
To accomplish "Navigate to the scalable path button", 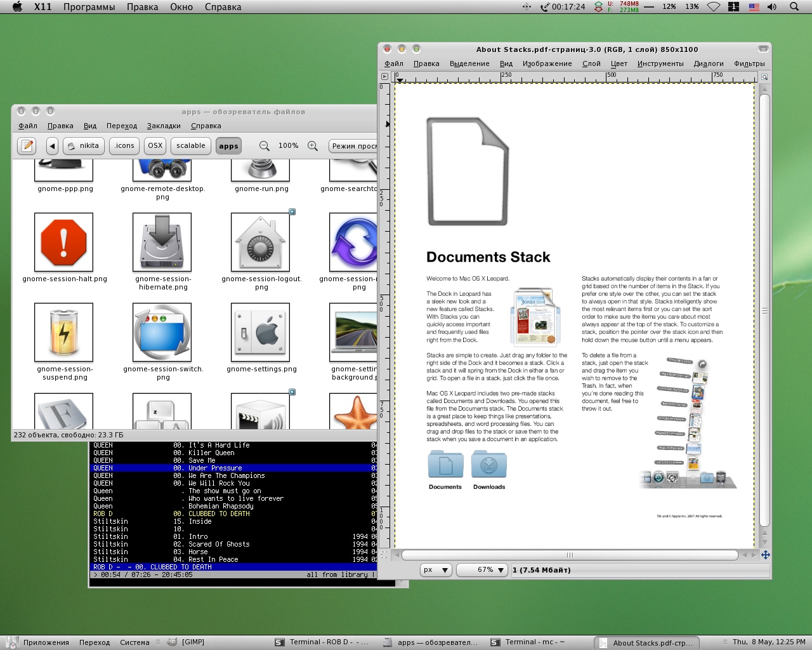I will pos(191,146).
